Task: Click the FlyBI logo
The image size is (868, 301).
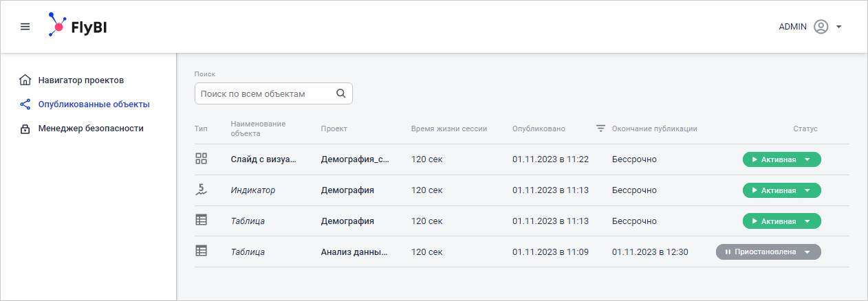Action: point(77,26)
